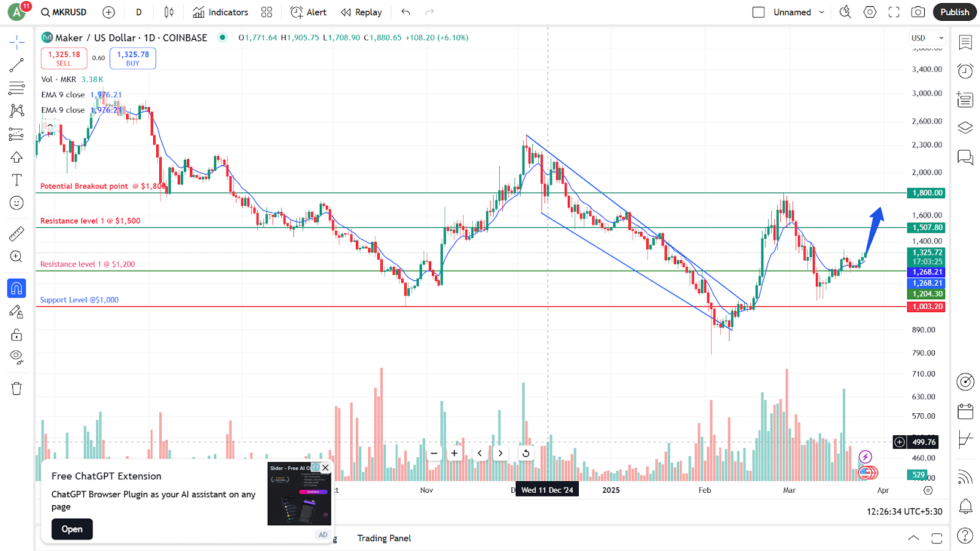Redo the last chart action
The image size is (980, 551).
(x=430, y=12)
